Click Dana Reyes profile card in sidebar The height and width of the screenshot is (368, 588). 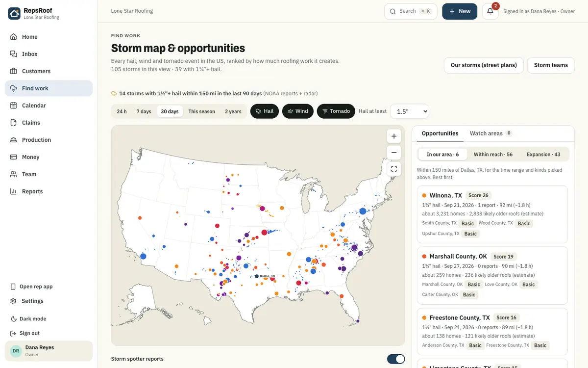click(49, 351)
